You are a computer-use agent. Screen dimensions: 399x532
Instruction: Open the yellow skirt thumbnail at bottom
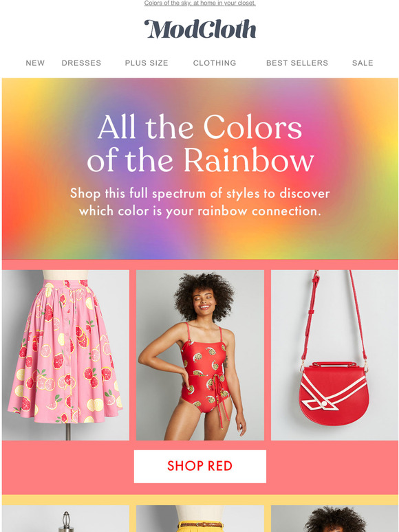(x=200, y=519)
